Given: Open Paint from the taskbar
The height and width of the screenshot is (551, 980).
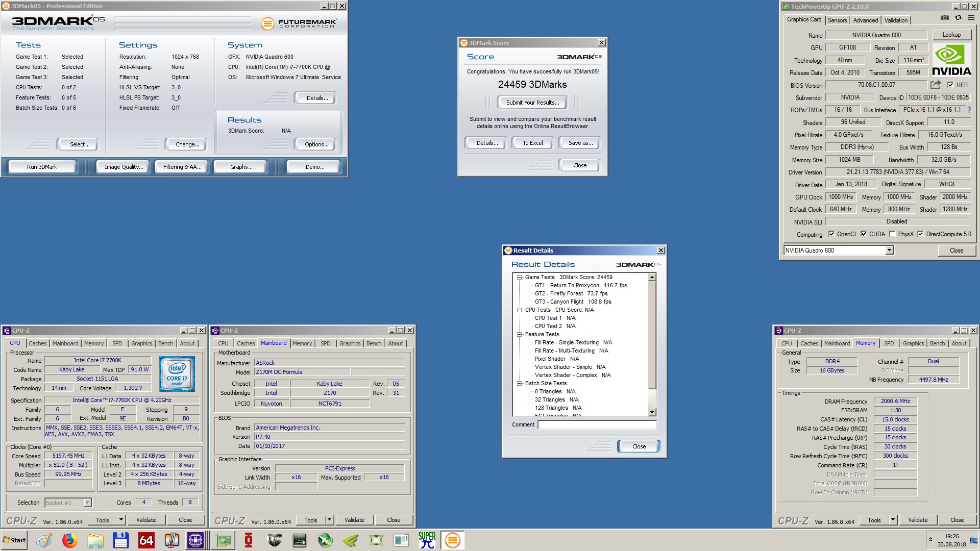Looking at the screenshot, I should tap(44, 540).
